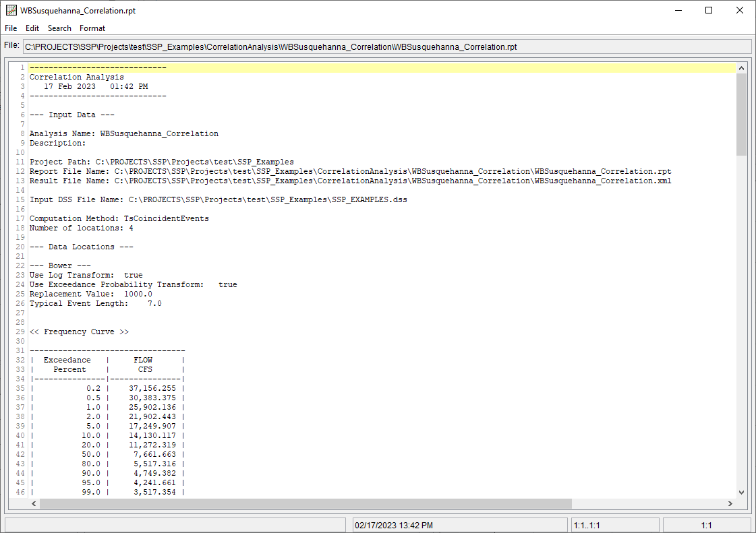Click the 'Result File Name' line
Image resolution: width=756 pixels, height=533 pixels.
351,181
